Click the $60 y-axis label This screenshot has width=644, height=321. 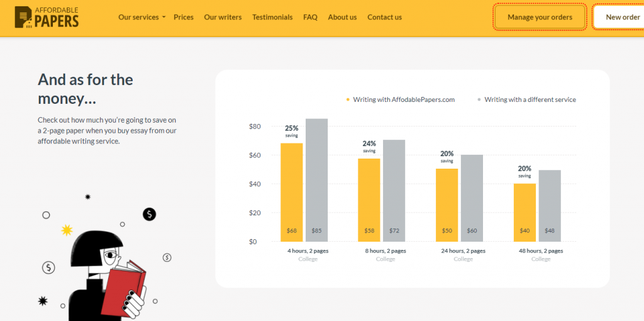point(255,155)
